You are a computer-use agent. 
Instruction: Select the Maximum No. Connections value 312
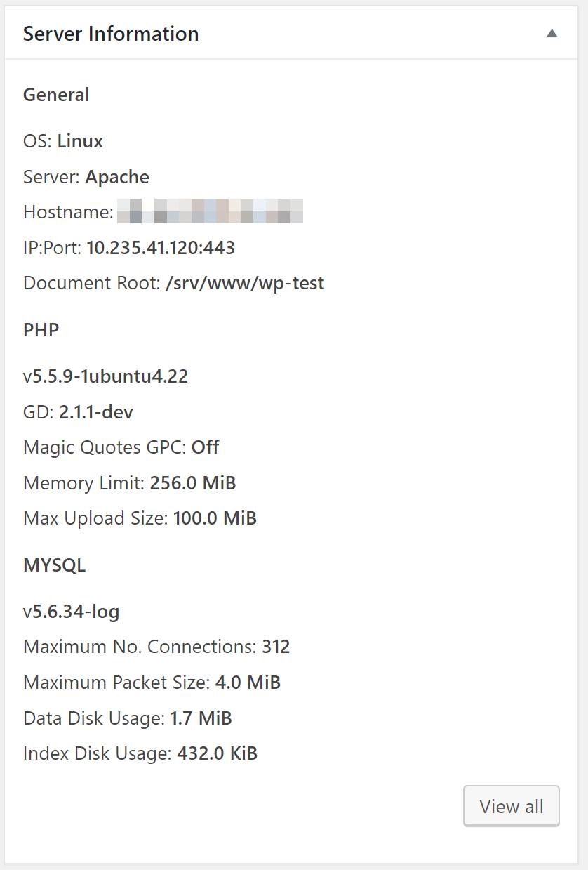tap(276, 647)
